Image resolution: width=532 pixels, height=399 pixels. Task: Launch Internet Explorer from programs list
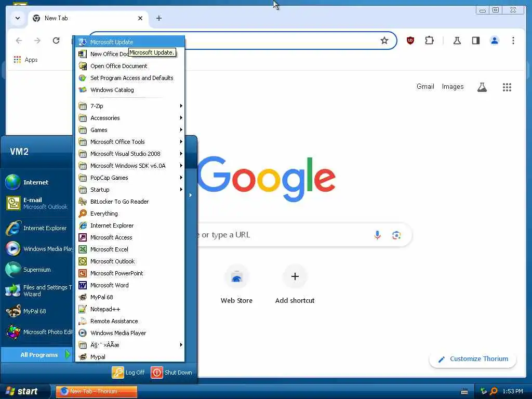click(130, 225)
